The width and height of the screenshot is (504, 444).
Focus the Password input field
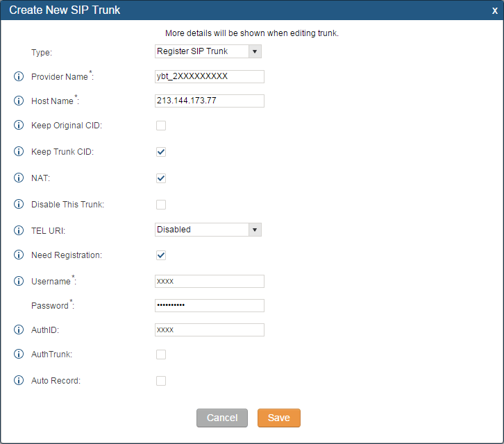point(209,305)
